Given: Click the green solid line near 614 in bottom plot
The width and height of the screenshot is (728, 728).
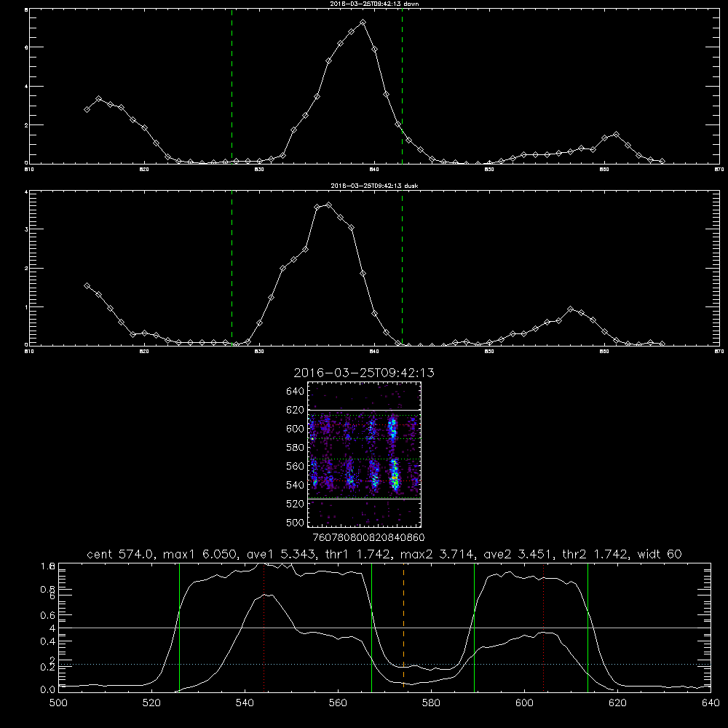Looking at the screenshot, I should (x=587, y=628).
